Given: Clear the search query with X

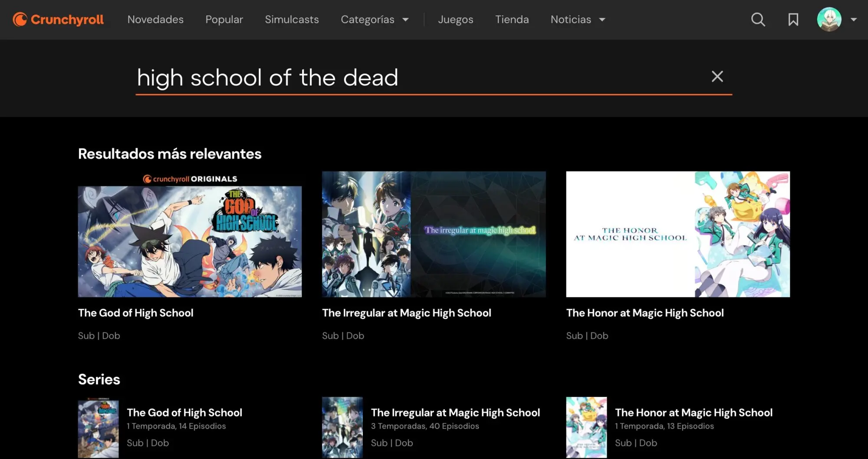Looking at the screenshot, I should tap(717, 76).
